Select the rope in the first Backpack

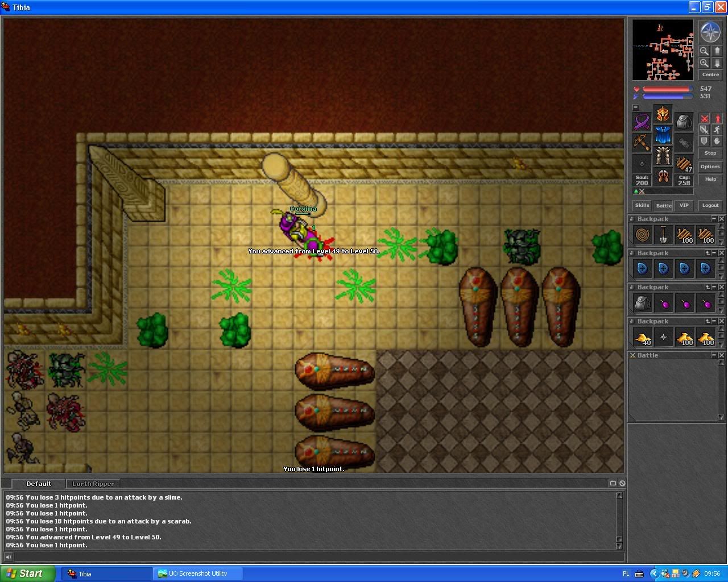coord(642,235)
